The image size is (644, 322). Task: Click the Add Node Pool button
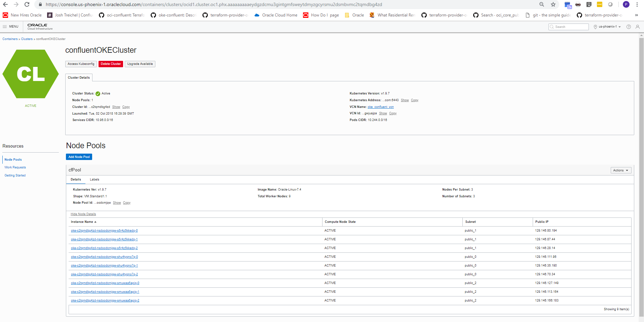pyautogui.click(x=79, y=157)
